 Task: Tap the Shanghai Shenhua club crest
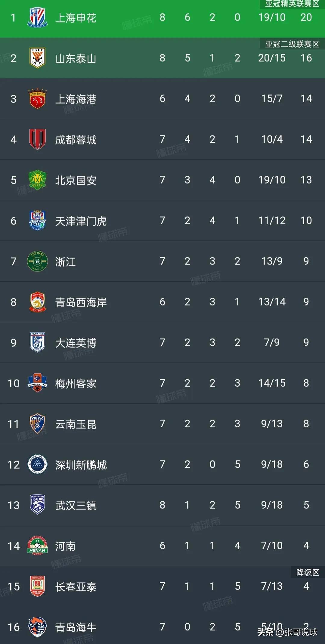[x=37, y=18]
